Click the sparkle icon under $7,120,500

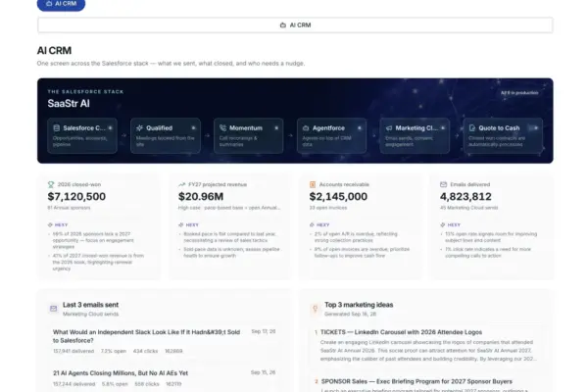(x=50, y=224)
